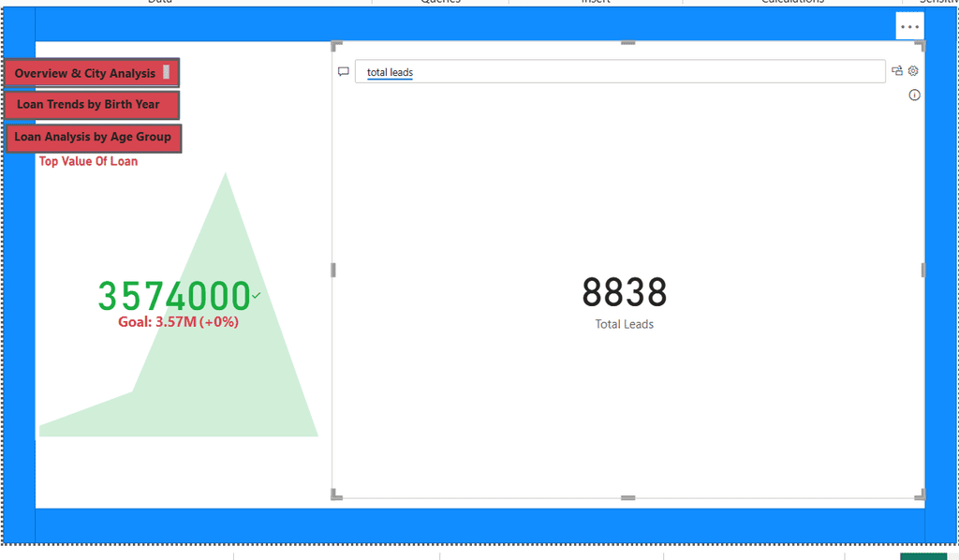Go to Loan Trends by Birth Year
This screenshot has width=959, height=560.
(92, 105)
